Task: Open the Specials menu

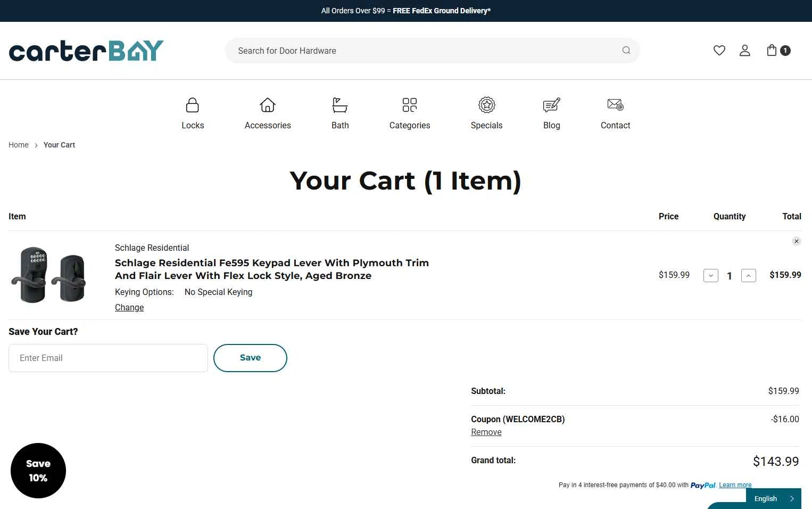Action: (x=487, y=125)
